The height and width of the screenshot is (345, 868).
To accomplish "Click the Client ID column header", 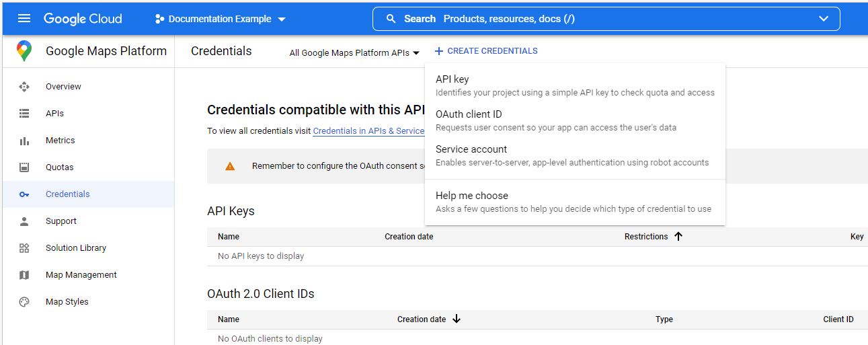I will click(x=838, y=319).
